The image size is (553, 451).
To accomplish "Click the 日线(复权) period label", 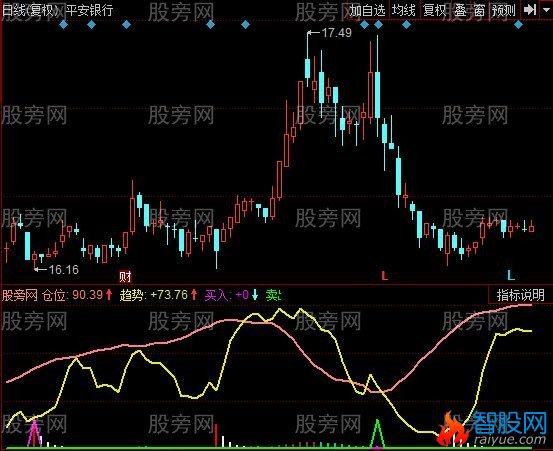I will (30, 10).
